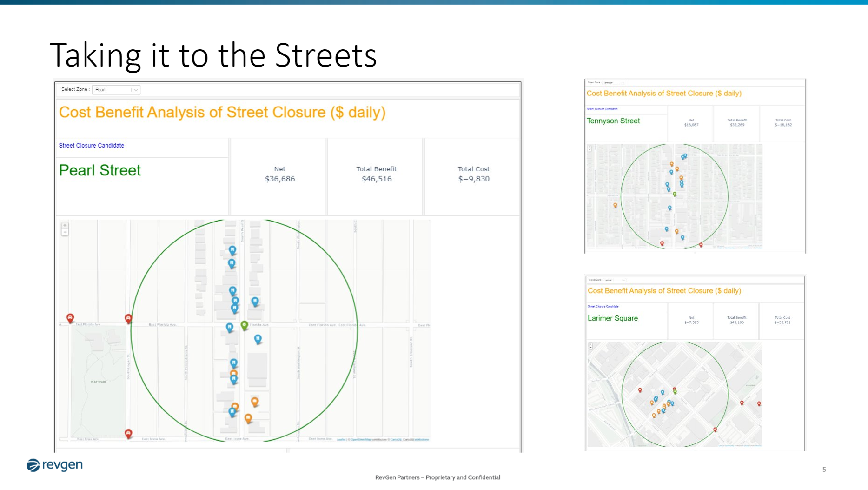Select red parking marker at Logan and Florida
The image size is (868, 490).
(x=128, y=318)
